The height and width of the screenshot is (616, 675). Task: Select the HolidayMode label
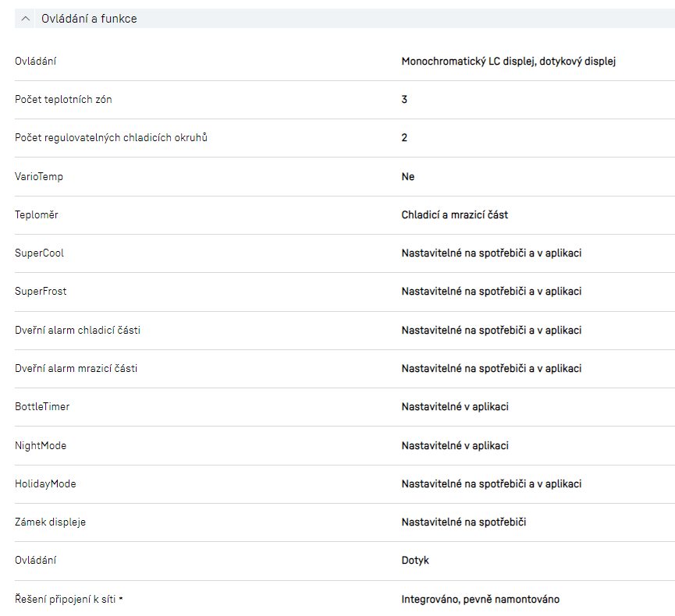(45, 483)
